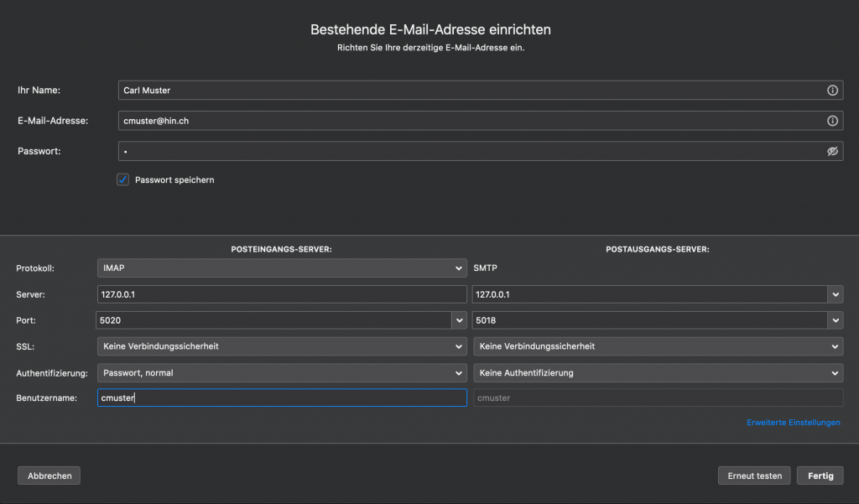The width and height of the screenshot is (859, 504).
Task: Focus the outgoing Port field 5018
Action: [x=650, y=320]
